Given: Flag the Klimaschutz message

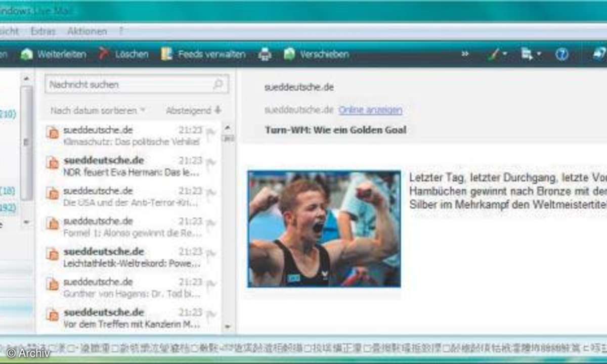Looking at the screenshot, I should tap(210, 133).
